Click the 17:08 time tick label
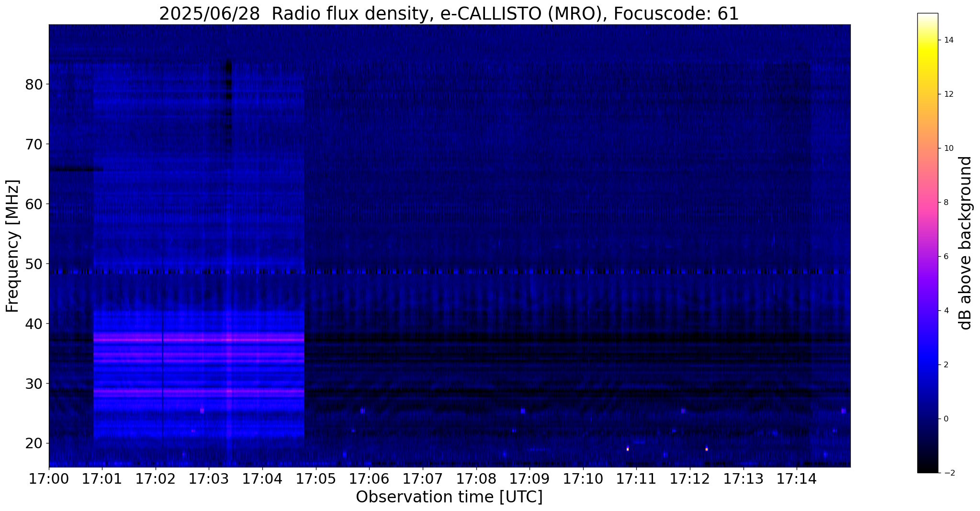The image size is (980, 511). click(x=476, y=479)
